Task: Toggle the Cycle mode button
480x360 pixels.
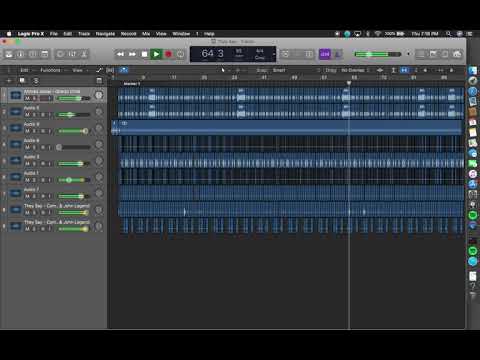Action: point(180,54)
